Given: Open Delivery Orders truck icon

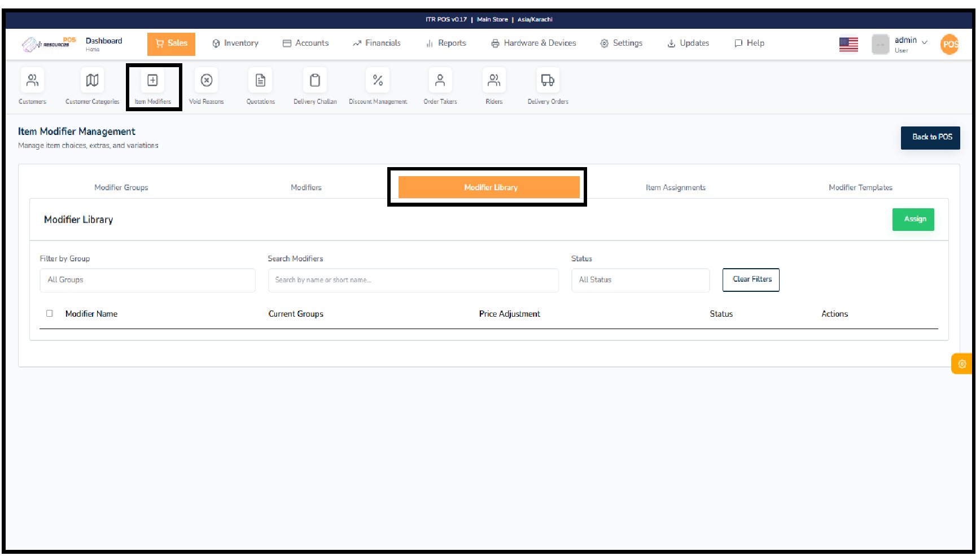Looking at the screenshot, I should pos(548,81).
